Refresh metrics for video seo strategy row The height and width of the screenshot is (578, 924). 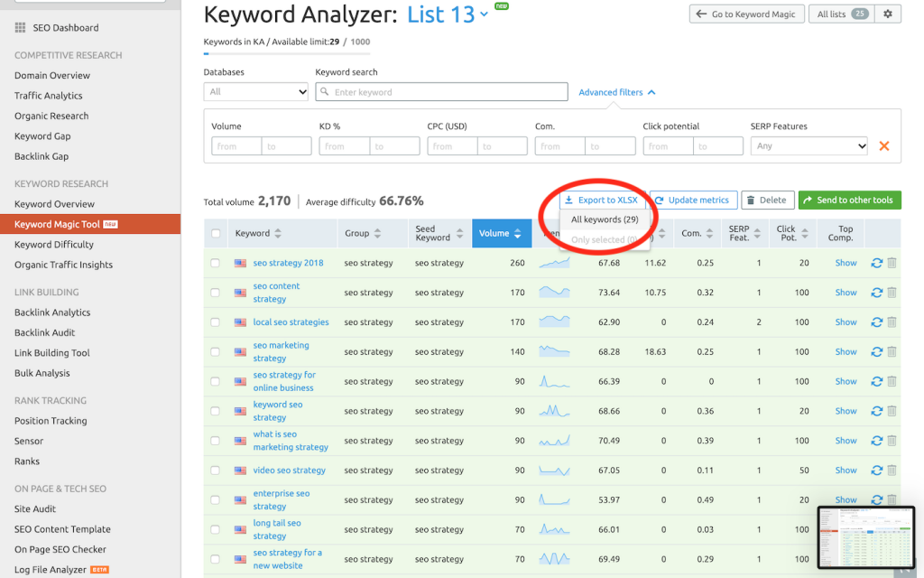click(x=876, y=470)
